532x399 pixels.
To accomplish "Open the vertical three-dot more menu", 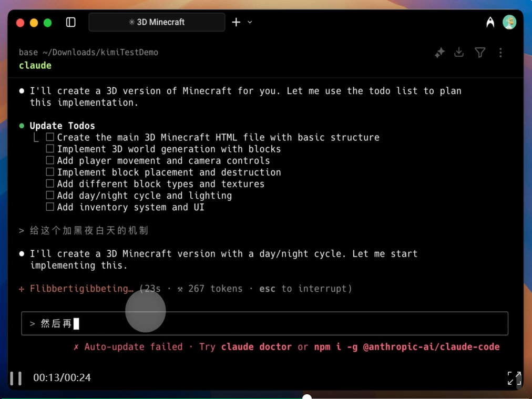I will [x=501, y=53].
